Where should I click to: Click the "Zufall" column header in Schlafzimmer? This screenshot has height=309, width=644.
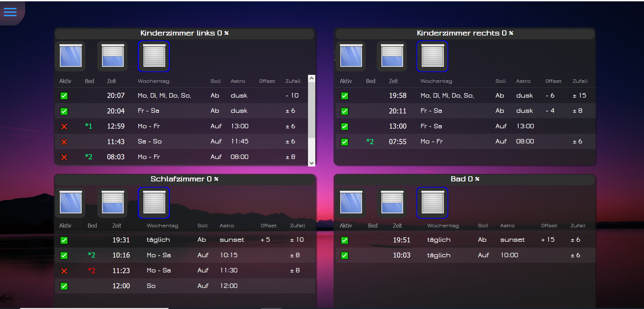coord(297,226)
